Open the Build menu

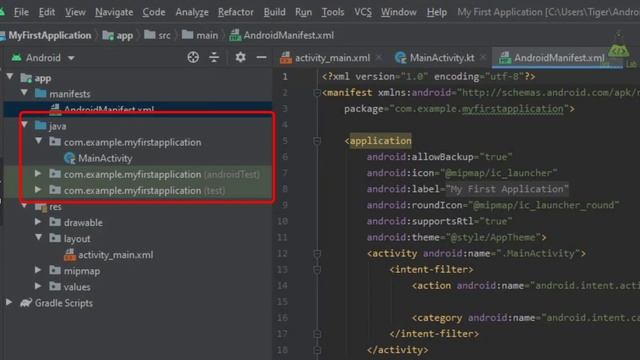274,12
